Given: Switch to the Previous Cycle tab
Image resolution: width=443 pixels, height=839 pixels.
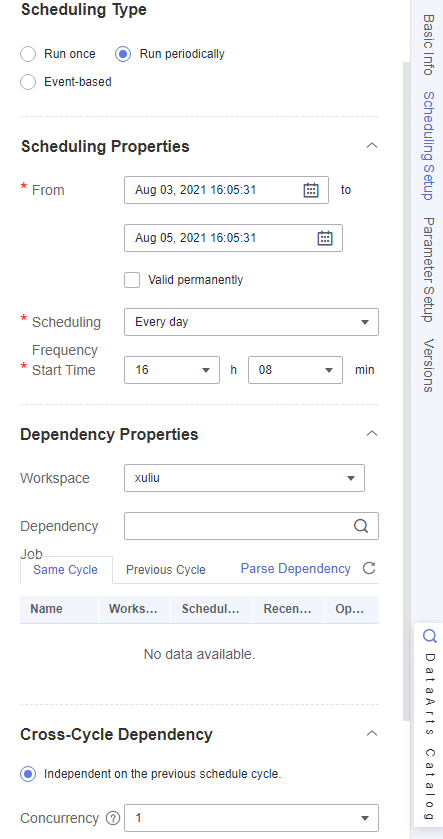Looking at the screenshot, I should coord(166,570).
